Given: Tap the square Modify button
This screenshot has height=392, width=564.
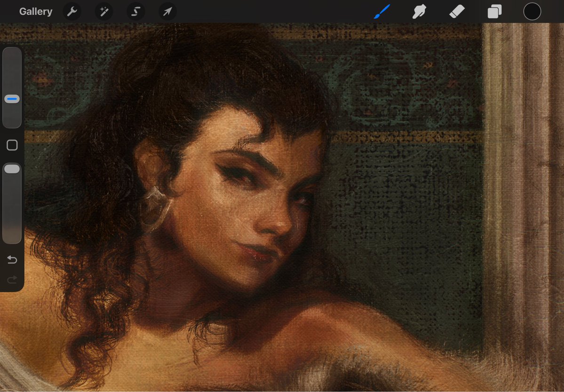Looking at the screenshot, I should (12, 145).
